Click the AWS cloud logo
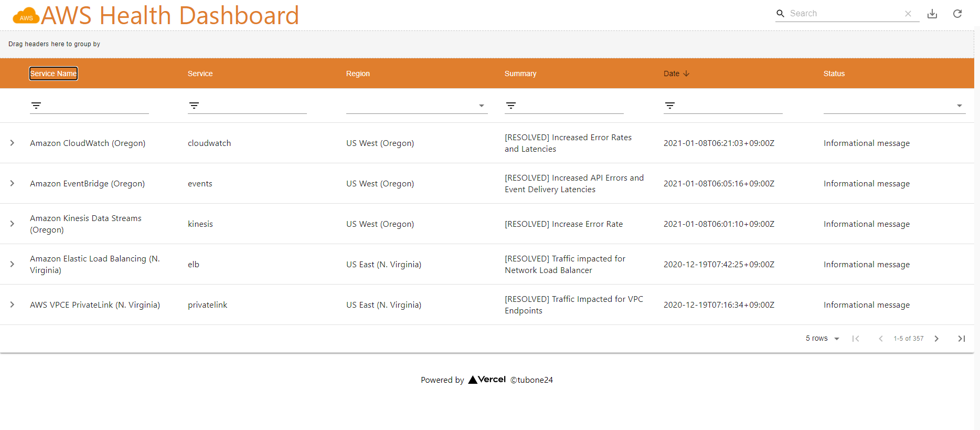Screen dimensions: 980x430 pyautogui.click(x=26, y=16)
